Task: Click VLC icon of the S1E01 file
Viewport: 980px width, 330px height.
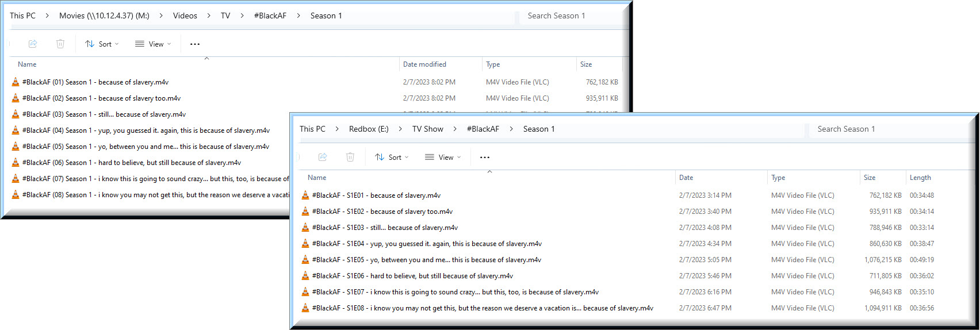Action: 305,195
